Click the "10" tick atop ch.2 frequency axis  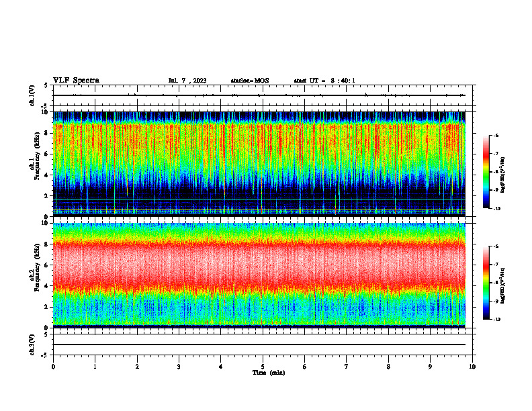click(x=46, y=223)
